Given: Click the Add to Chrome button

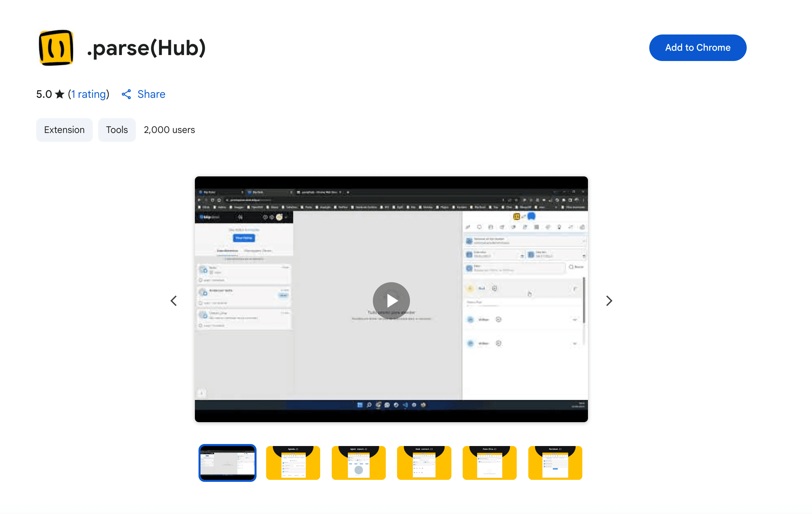Looking at the screenshot, I should point(697,47).
